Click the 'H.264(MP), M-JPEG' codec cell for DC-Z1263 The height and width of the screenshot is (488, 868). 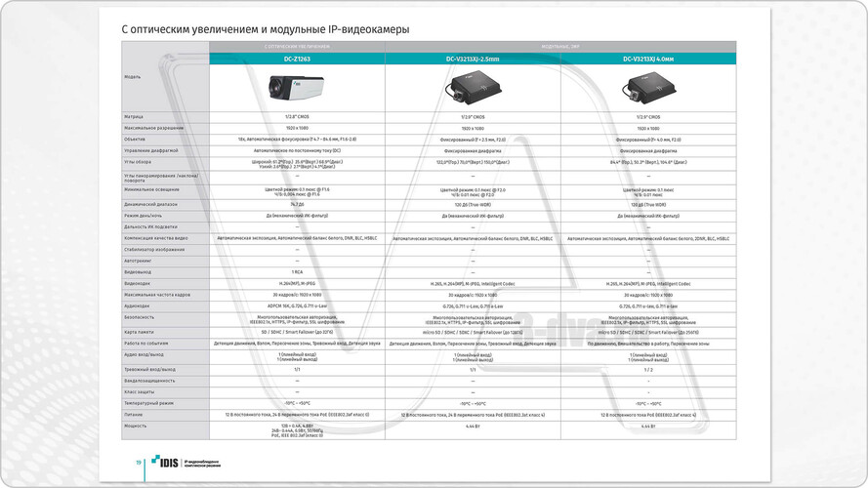[x=297, y=283]
